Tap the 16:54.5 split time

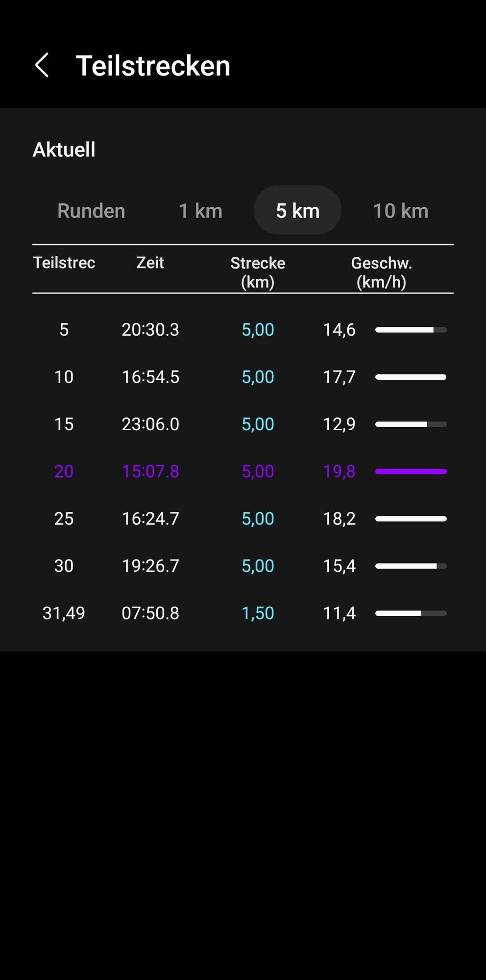click(150, 377)
